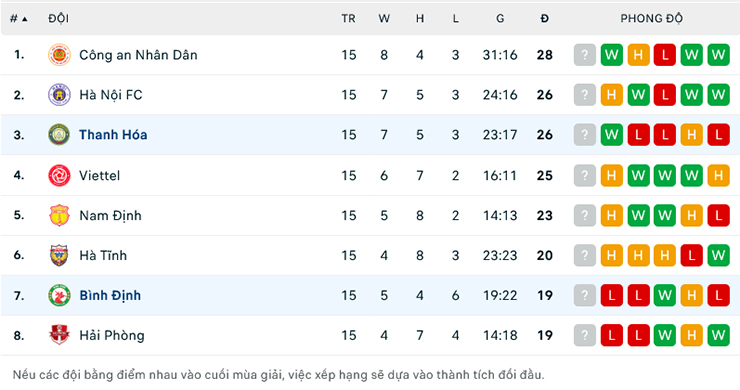The height and width of the screenshot is (390, 740).
Task: Open the Bình Định green club logo
Action: click(59, 296)
